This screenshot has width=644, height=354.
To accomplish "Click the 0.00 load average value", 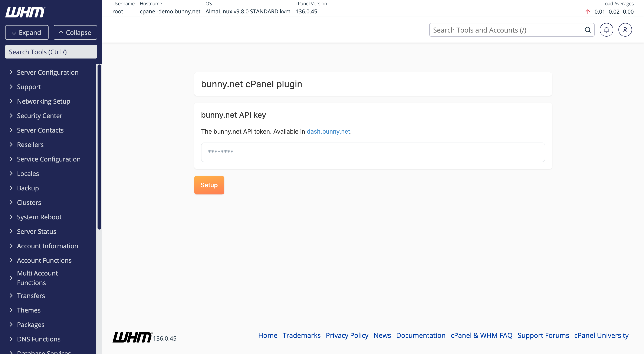I will (628, 11).
